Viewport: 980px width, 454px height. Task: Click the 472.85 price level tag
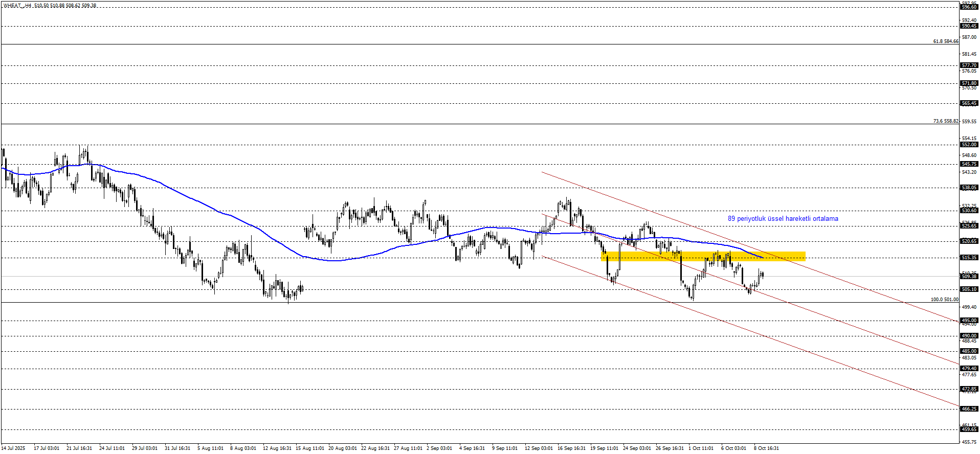pyautogui.click(x=969, y=389)
